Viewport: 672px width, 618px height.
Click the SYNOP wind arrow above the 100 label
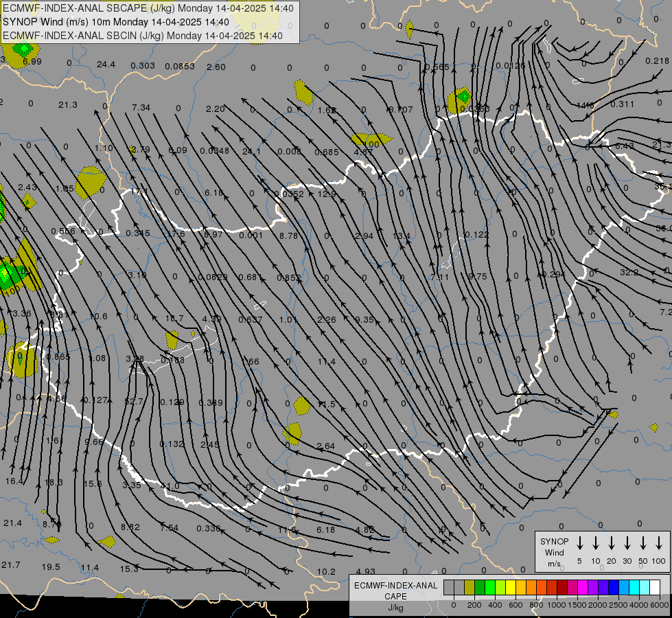point(659,543)
